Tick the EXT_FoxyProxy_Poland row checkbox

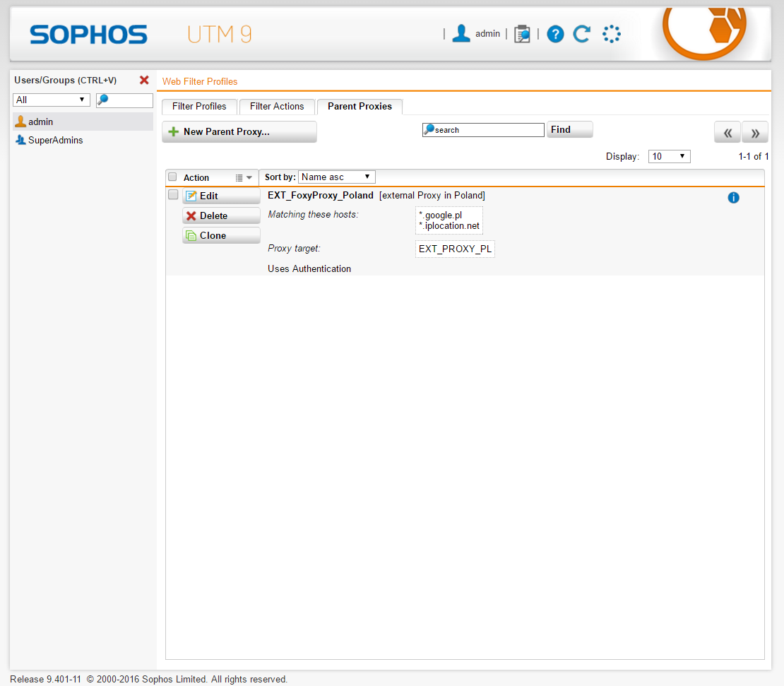173,194
